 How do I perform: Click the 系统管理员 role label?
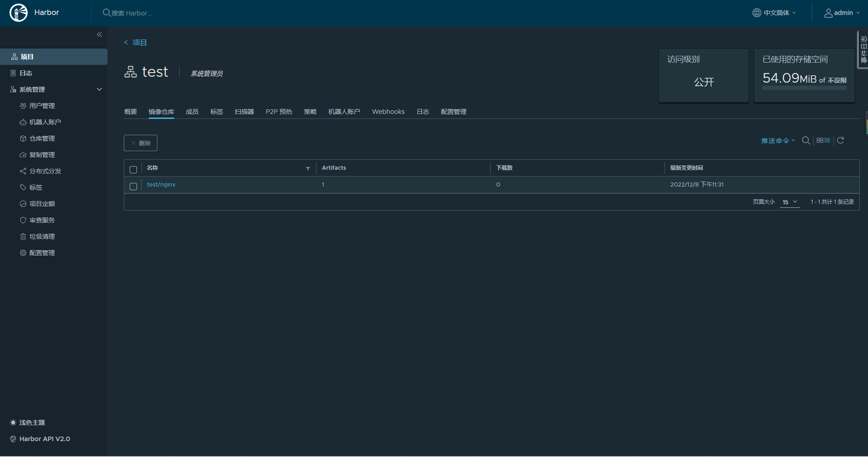click(x=207, y=74)
